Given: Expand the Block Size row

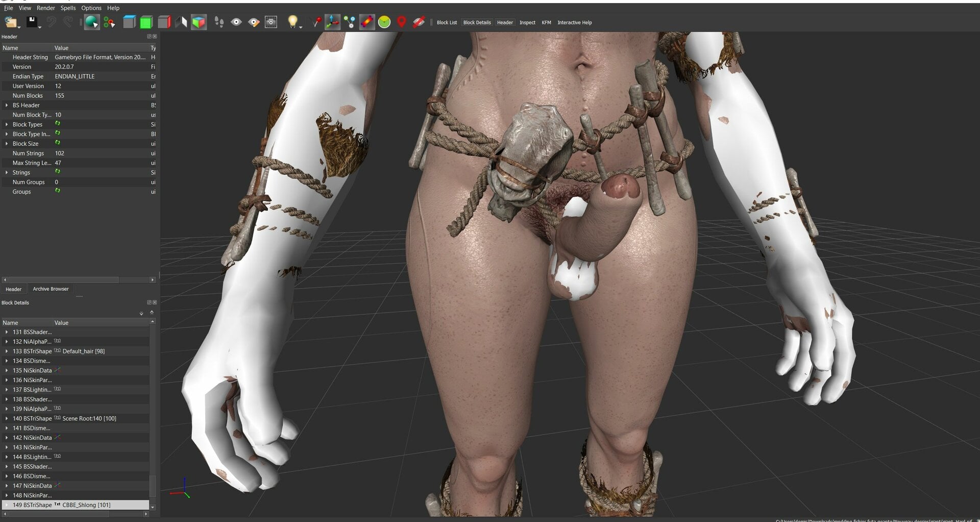Looking at the screenshot, I should pyautogui.click(x=7, y=144).
